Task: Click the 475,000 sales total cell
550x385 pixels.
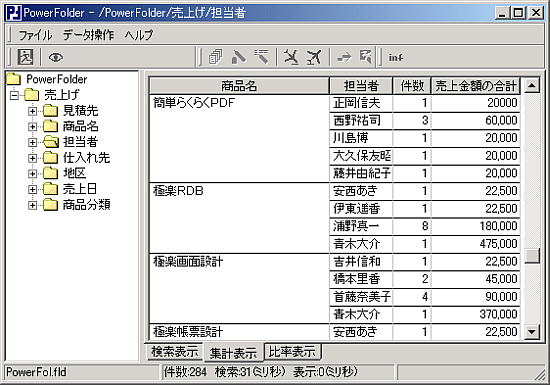Action: [x=476, y=244]
